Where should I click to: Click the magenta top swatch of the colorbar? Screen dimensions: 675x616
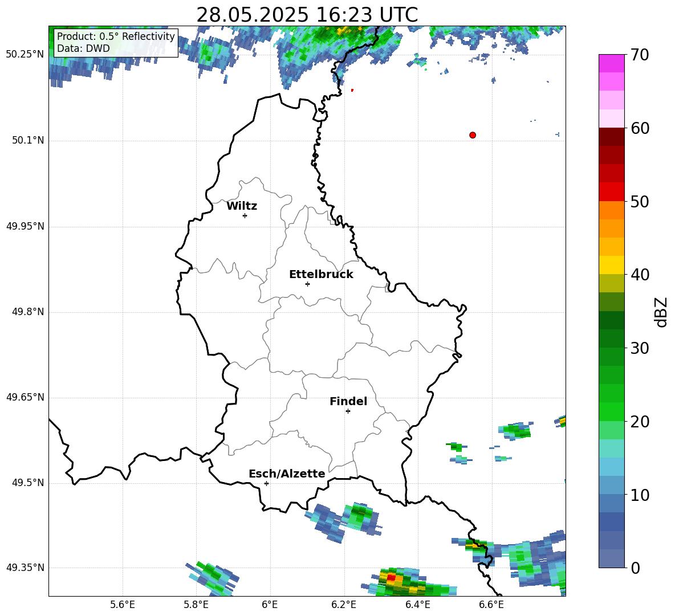click(x=611, y=64)
